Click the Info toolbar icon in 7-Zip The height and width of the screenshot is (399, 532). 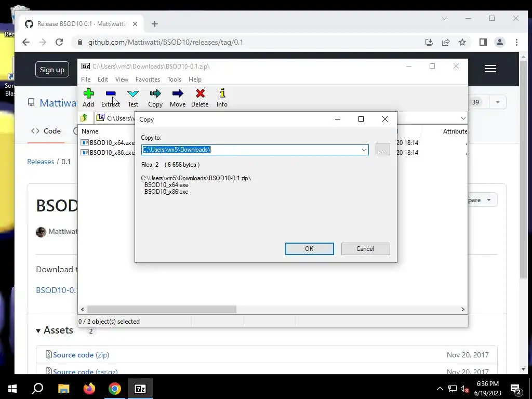point(222,98)
